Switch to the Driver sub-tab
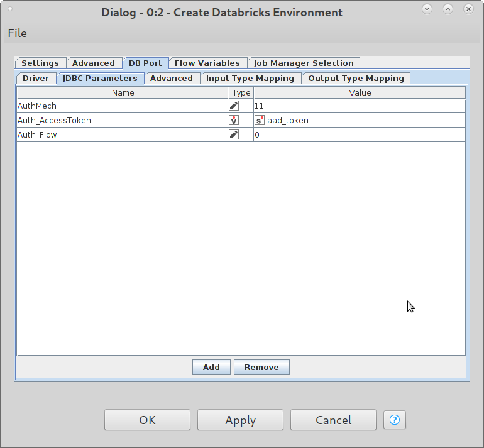The width and height of the screenshot is (484, 448). tap(36, 79)
